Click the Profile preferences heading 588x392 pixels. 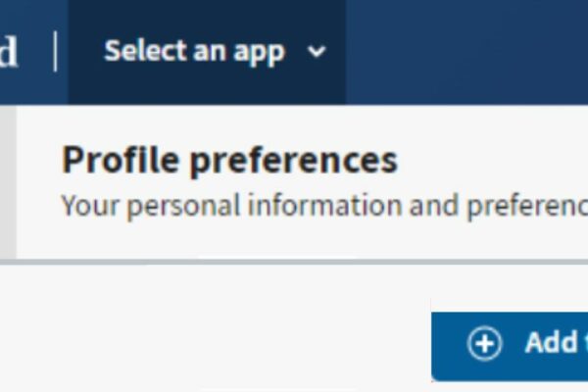pyautogui.click(x=229, y=160)
